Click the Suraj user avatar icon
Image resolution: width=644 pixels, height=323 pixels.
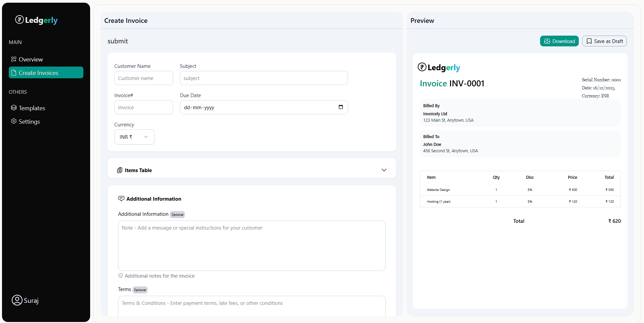click(17, 300)
